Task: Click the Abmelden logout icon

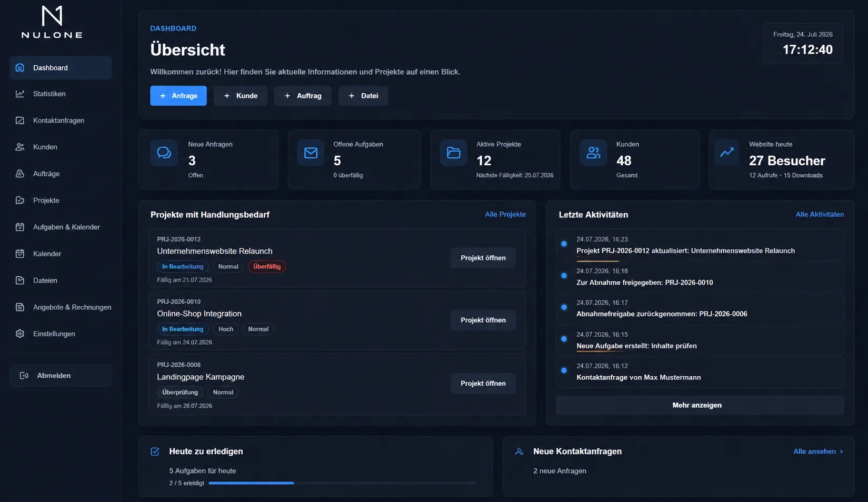Action: [x=24, y=376]
